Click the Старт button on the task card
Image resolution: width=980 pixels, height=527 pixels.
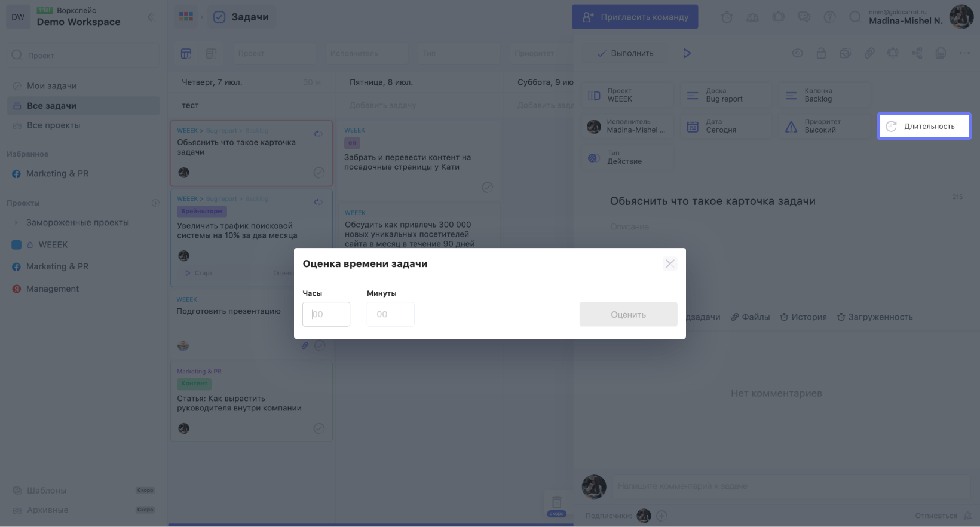199,273
